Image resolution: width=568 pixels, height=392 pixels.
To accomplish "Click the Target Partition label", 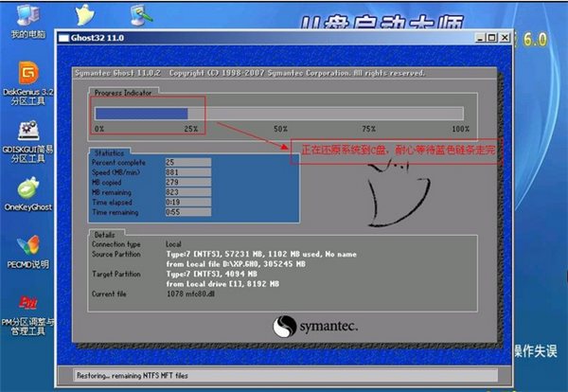I will (x=115, y=275).
